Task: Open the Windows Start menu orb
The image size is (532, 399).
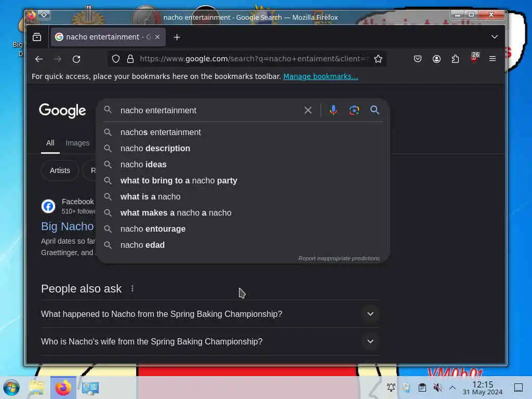Action: 11,388
